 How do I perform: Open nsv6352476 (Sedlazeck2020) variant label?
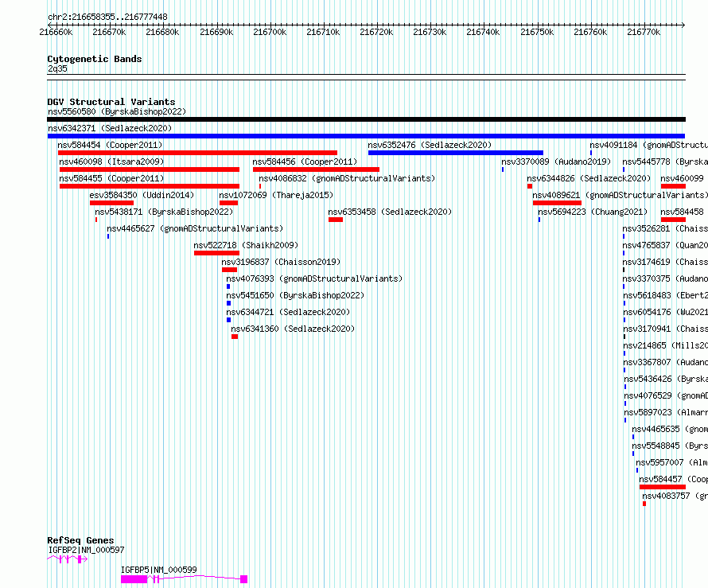point(430,145)
